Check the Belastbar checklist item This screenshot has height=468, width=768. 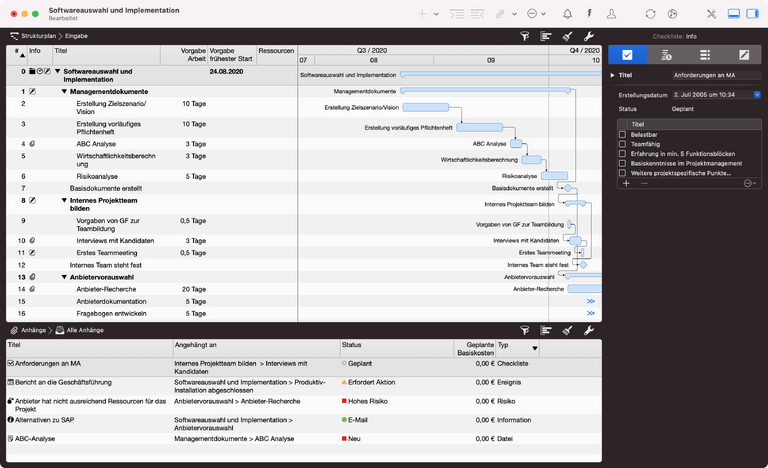622,134
